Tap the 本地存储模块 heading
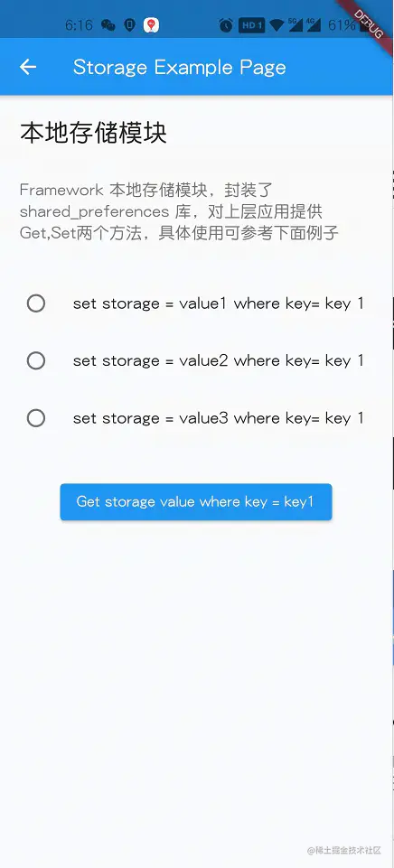 click(94, 133)
